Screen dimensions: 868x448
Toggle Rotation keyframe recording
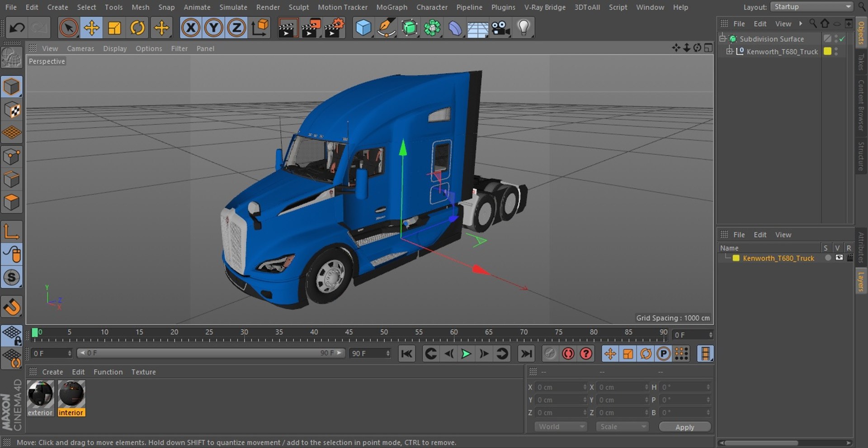[646, 354]
